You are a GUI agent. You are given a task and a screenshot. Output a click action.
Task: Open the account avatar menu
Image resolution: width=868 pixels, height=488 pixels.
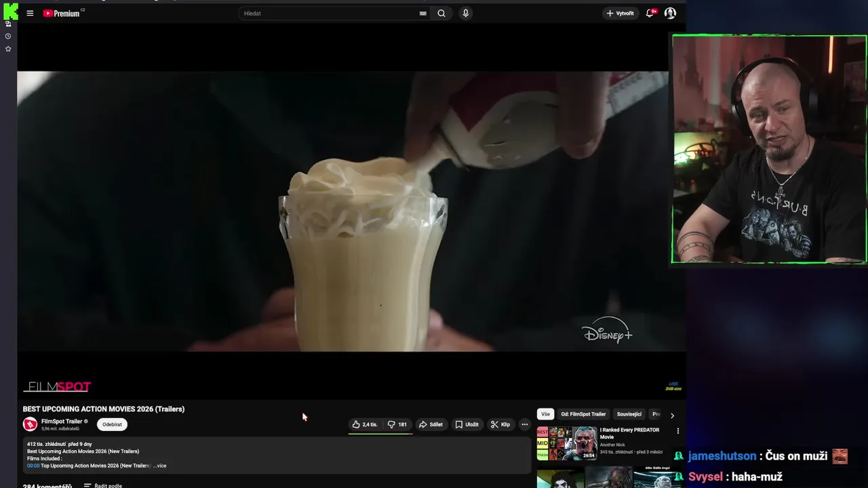670,13
